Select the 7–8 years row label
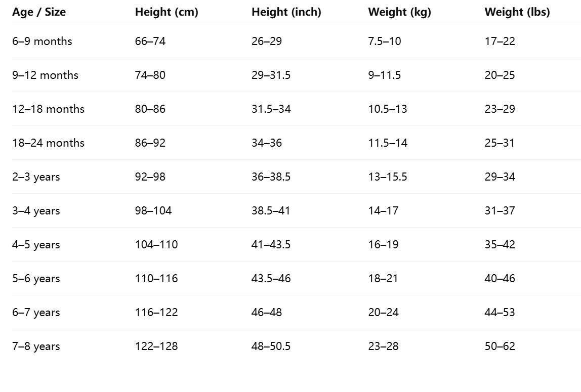Viewport: 581px width, 392px height. click(36, 346)
